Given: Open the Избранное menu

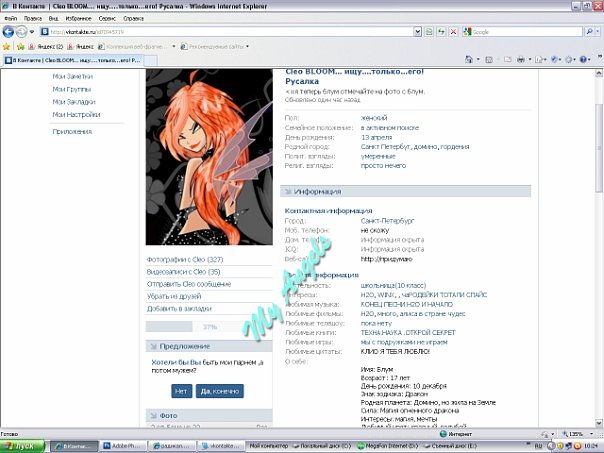Looking at the screenshot, I should pyautogui.click(x=78, y=18).
